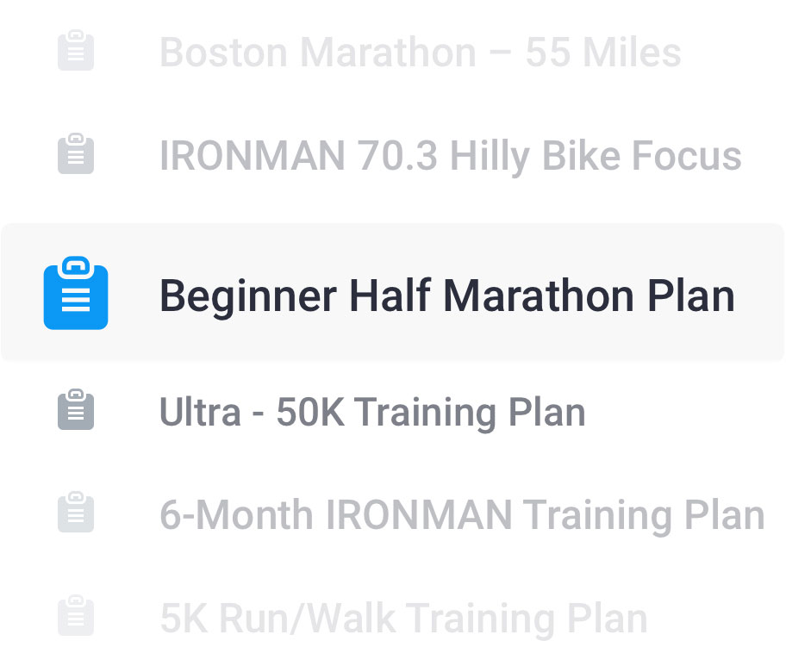Choose Boston Marathon – 55 Miles text
Screen dimensions: 786x672
coord(420,53)
